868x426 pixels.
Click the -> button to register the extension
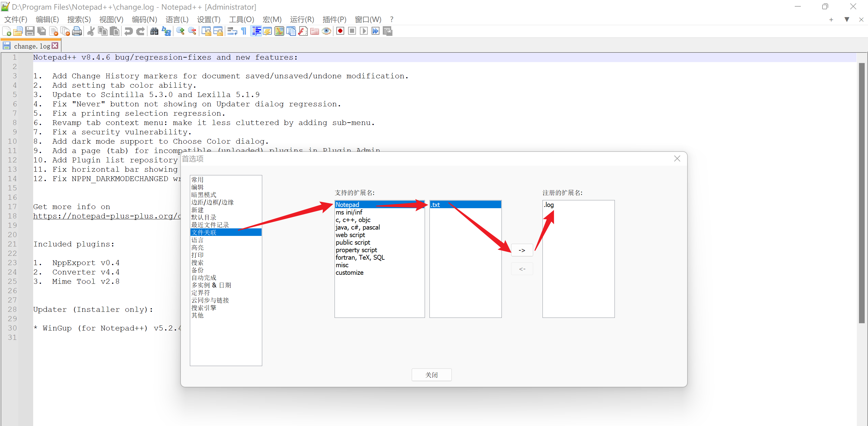click(x=522, y=250)
